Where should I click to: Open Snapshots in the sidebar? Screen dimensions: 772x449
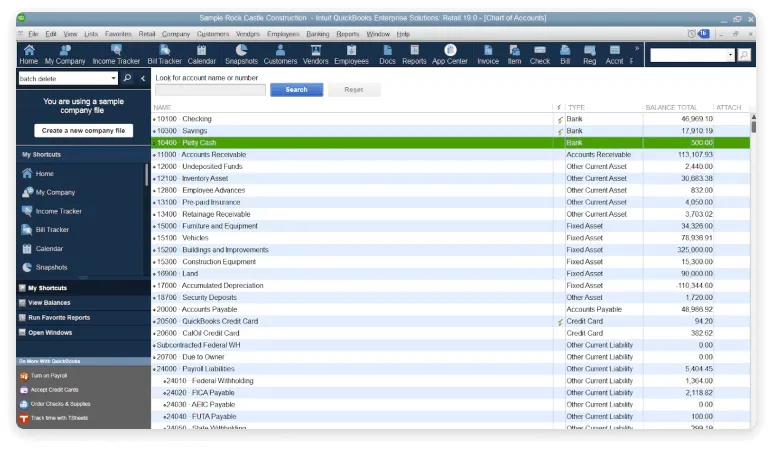(51, 267)
